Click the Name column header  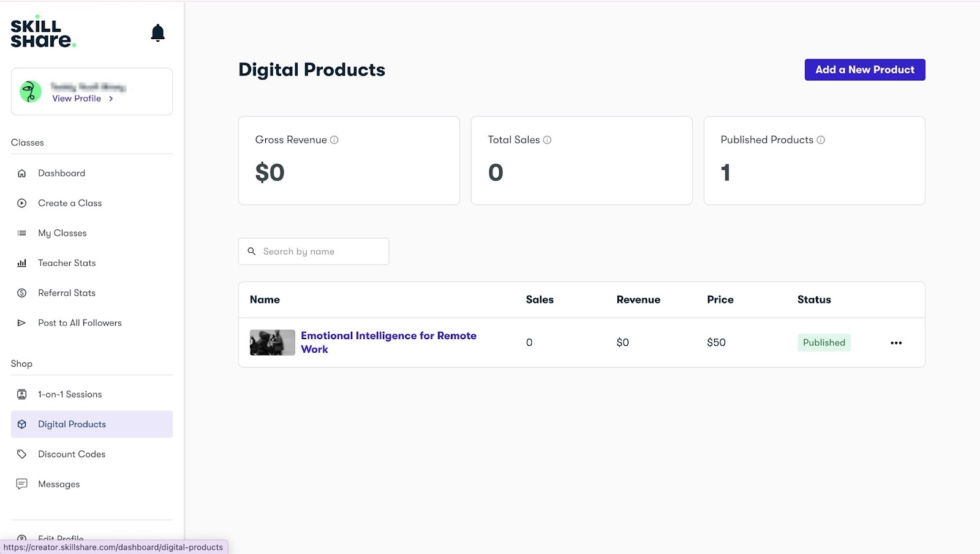pyautogui.click(x=265, y=300)
